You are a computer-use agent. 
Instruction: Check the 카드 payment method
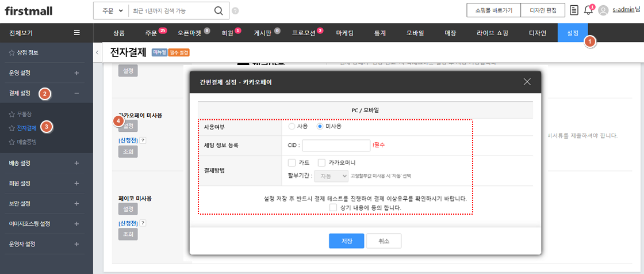tap(292, 163)
